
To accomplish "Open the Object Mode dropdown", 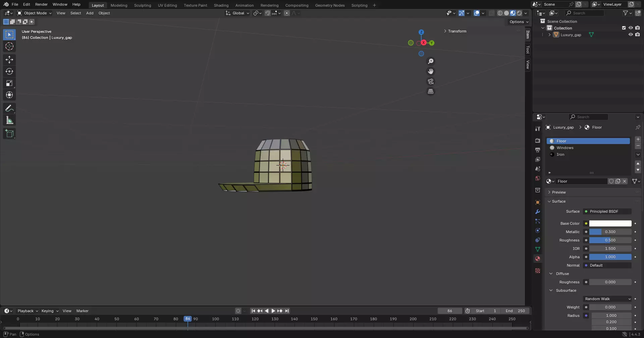I will point(34,13).
